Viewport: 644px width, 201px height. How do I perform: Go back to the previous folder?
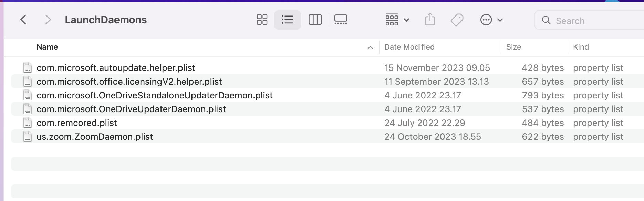pyautogui.click(x=23, y=20)
